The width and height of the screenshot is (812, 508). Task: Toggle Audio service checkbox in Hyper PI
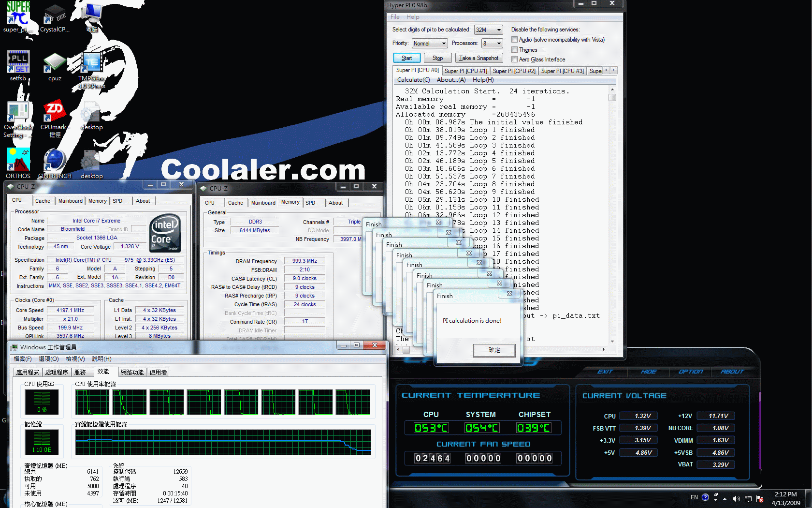[x=515, y=40]
